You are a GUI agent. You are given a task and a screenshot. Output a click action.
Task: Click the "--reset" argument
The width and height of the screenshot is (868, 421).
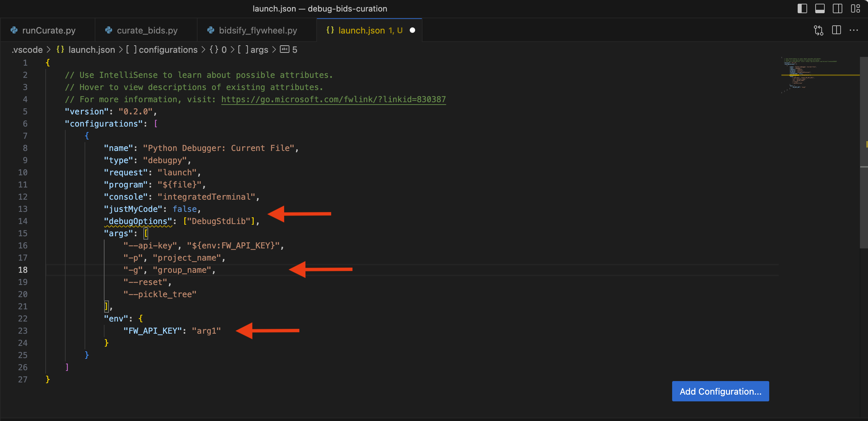point(145,282)
